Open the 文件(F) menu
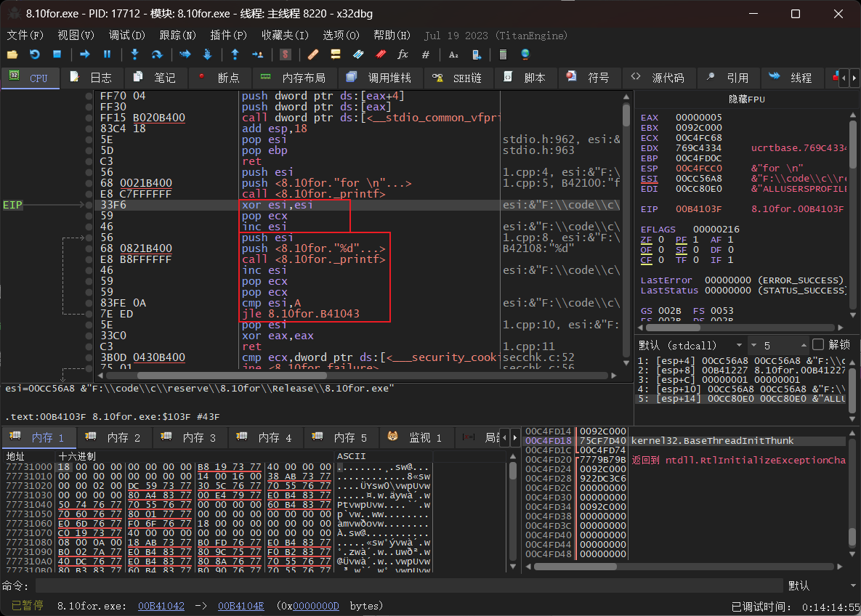 click(x=25, y=35)
